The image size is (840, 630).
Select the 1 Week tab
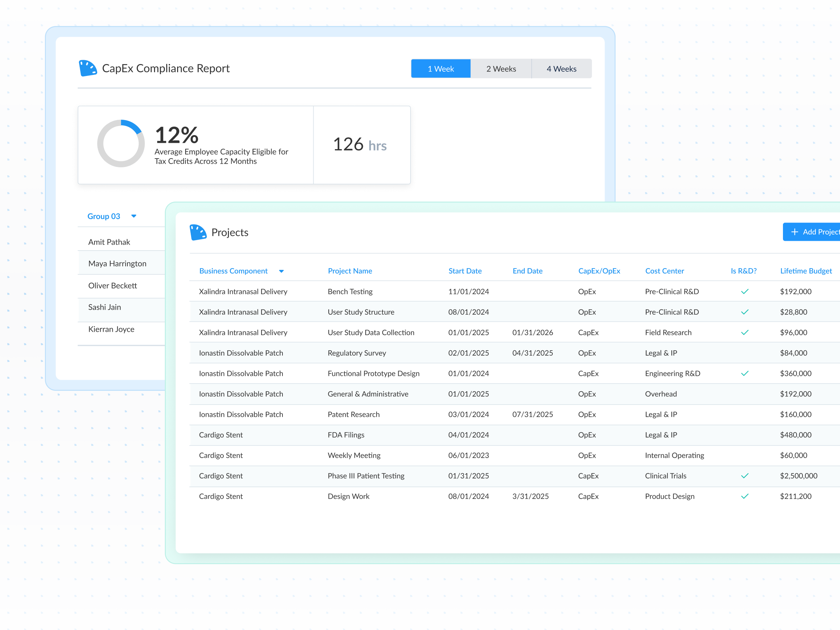[x=441, y=69]
